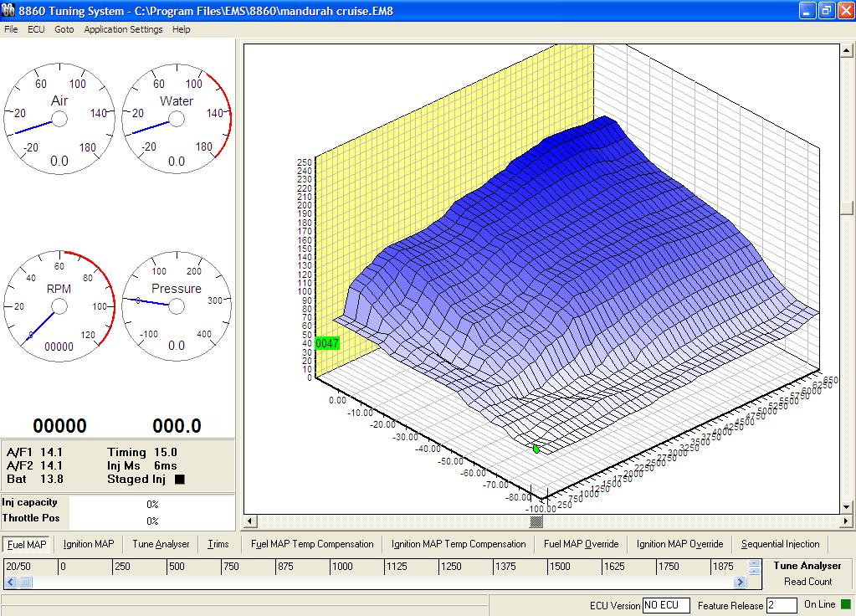Click the Pressure gauge dial
The height and width of the screenshot is (616, 856).
coord(176,306)
